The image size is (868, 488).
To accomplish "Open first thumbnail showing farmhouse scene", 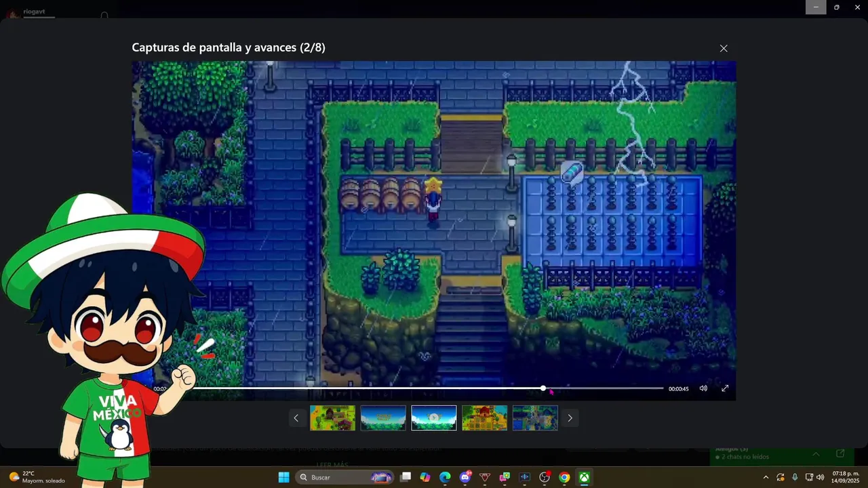I will click(x=332, y=418).
